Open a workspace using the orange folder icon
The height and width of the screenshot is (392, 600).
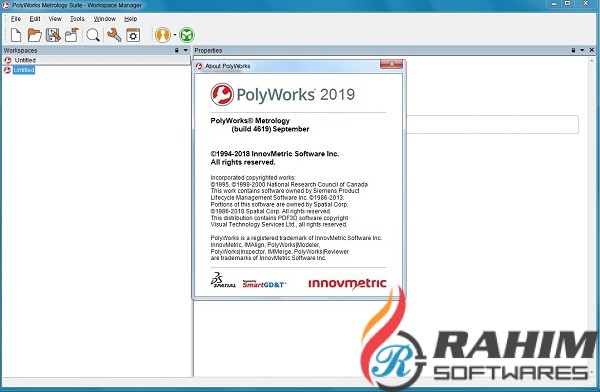click(x=34, y=35)
